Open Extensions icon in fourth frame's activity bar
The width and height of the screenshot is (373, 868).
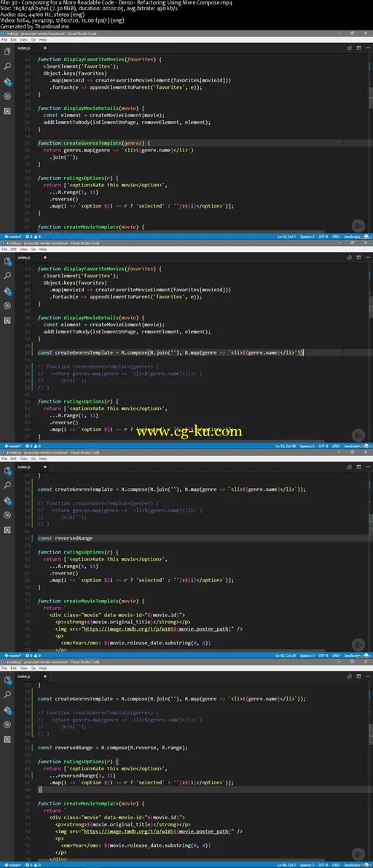click(7, 738)
